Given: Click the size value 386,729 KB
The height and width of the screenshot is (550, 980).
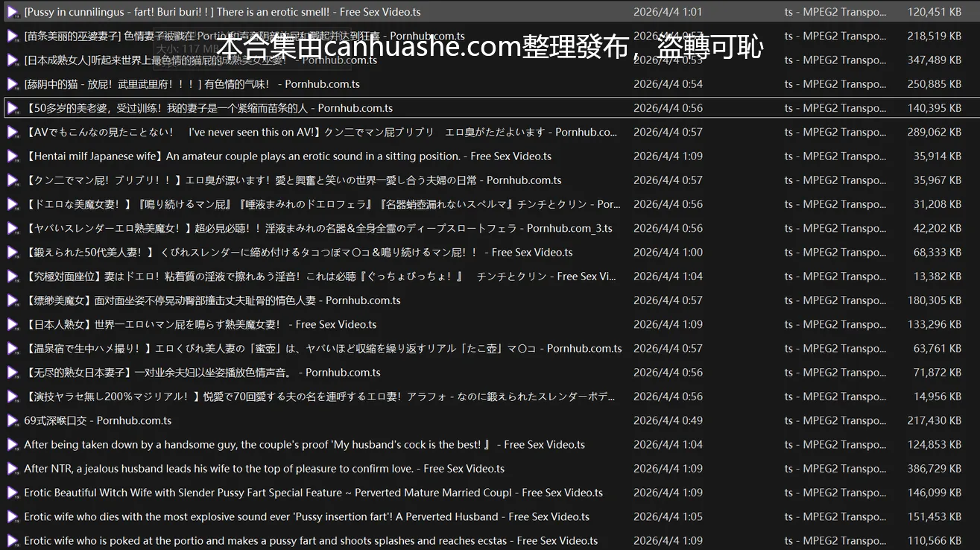Looking at the screenshot, I should pos(935,469).
